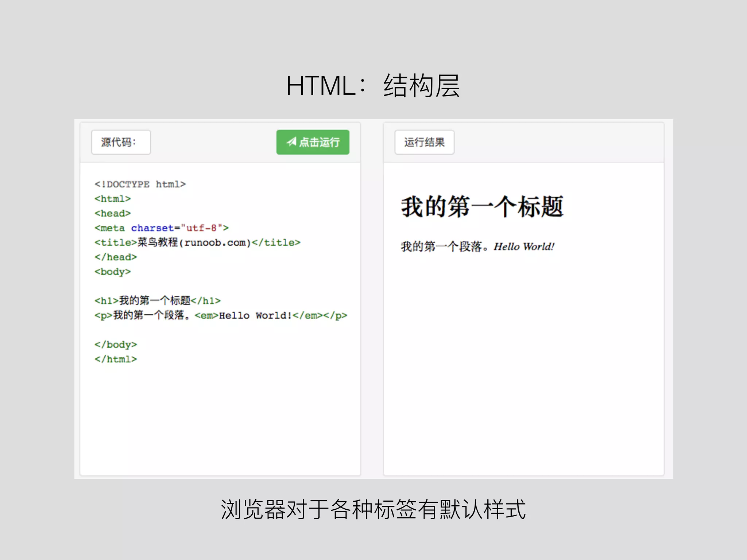Click the caption 浏览器对于各种标签有默认样式
The height and width of the screenshot is (560, 747).
click(x=373, y=509)
